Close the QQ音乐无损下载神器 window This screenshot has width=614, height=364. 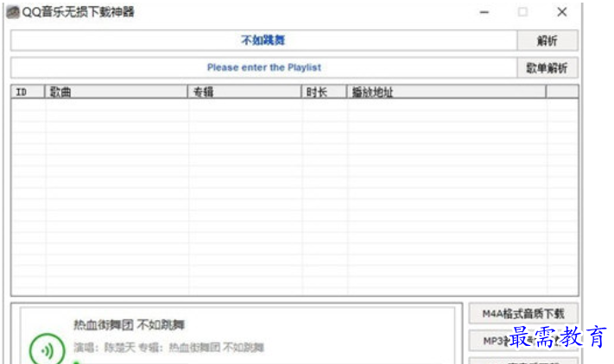(562, 12)
